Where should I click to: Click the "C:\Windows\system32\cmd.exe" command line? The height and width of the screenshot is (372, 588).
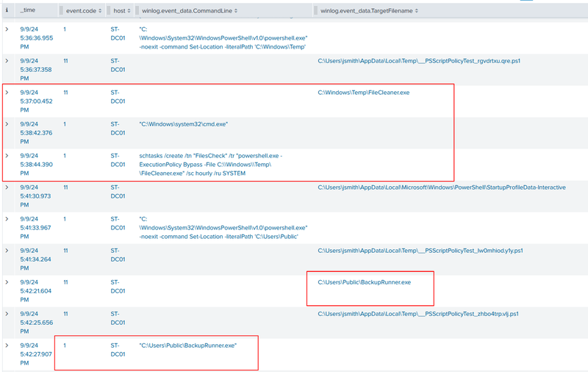tap(183, 124)
